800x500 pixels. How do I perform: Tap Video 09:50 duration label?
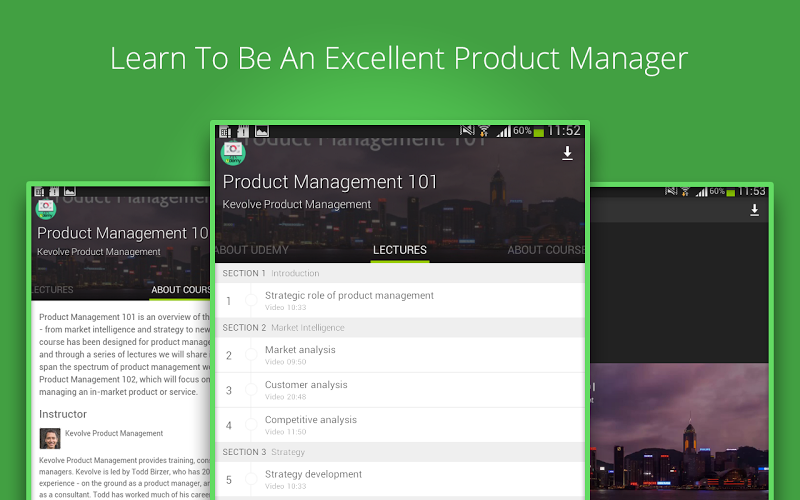(285, 362)
